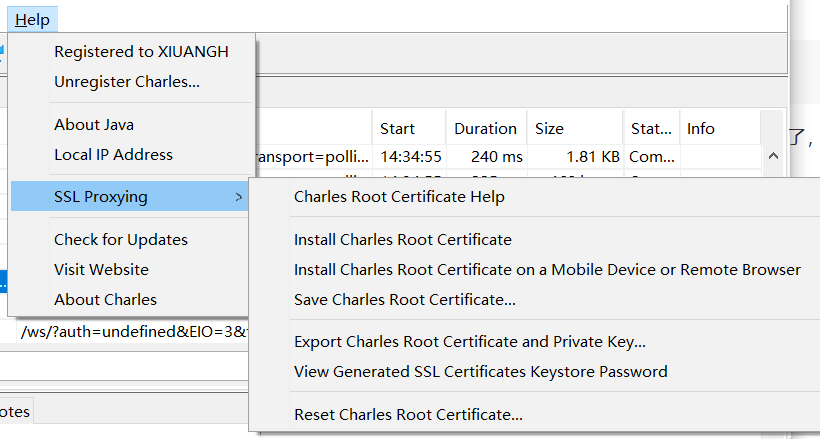Sort by the Start column header

point(397,129)
